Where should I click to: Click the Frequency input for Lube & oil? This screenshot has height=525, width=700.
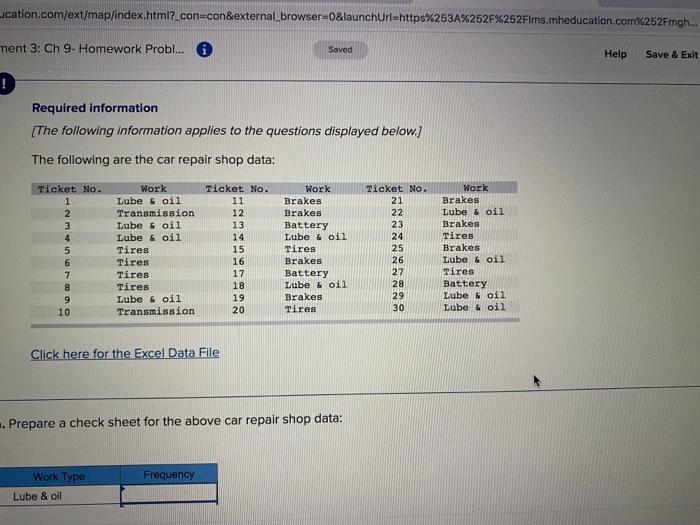[x=169, y=493]
